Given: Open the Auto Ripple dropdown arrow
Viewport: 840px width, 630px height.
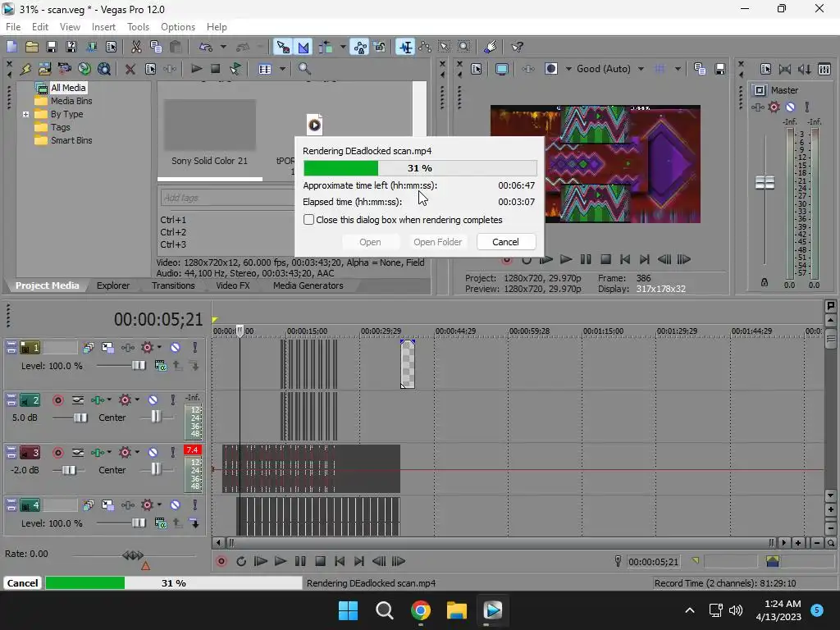Looking at the screenshot, I should [342, 47].
